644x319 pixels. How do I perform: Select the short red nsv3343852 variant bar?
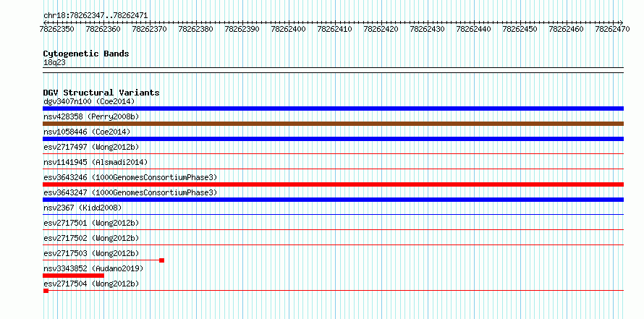click(74, 276)
